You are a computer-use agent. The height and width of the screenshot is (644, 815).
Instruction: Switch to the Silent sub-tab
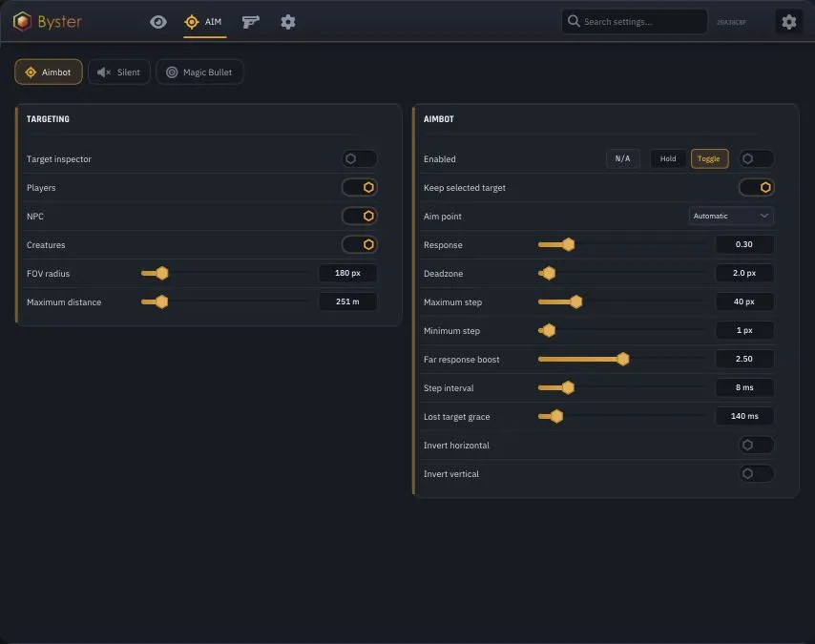(x=119, y=73)
